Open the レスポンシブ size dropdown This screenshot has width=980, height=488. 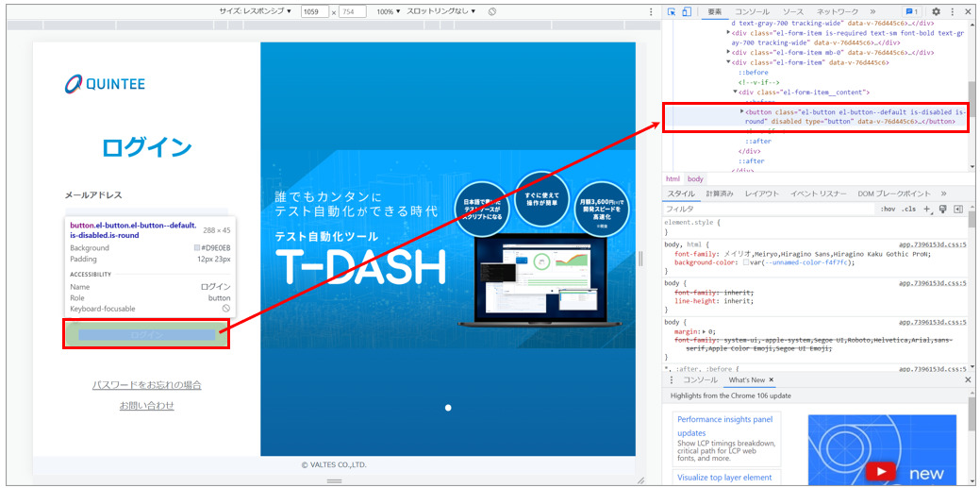[257, 11]
